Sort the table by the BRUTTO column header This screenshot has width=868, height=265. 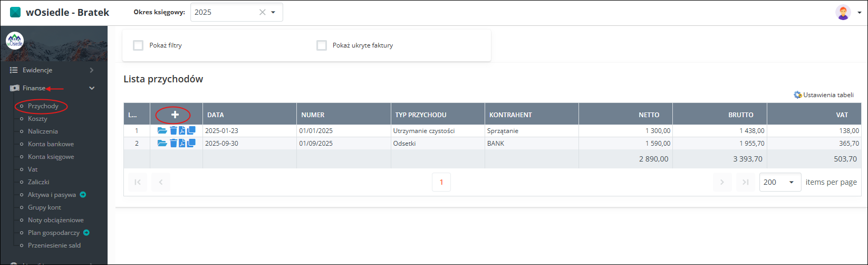(742, 115)
